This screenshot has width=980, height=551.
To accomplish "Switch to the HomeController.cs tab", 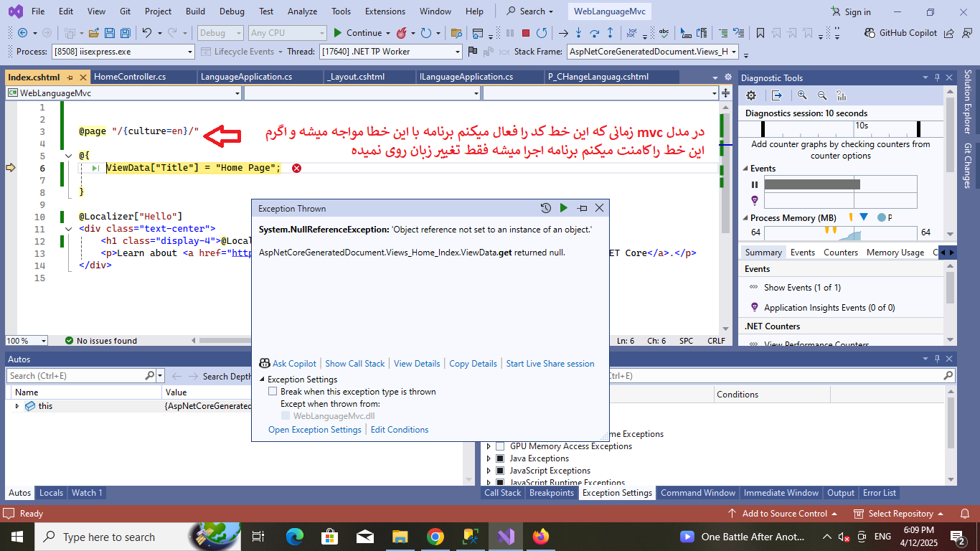I will pos(130,77).
